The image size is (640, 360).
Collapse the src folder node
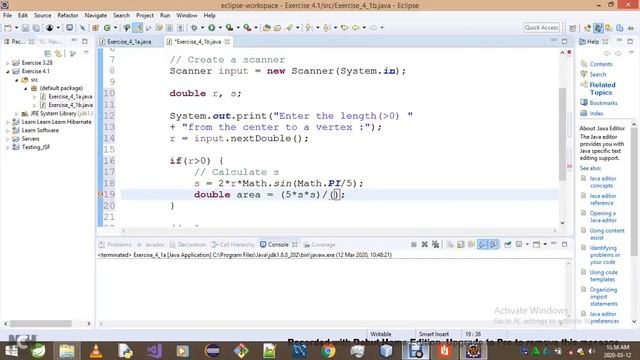(17, 80)
